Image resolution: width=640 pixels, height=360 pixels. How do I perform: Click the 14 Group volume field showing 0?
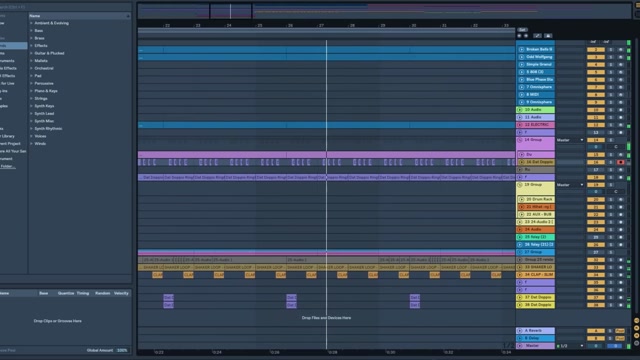coord(596,147)
